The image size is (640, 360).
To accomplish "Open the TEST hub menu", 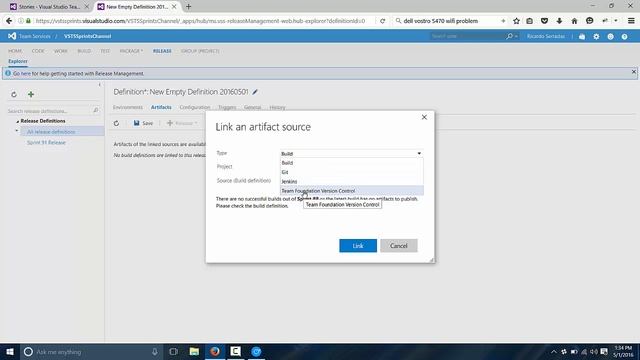I will click(105, 51).
